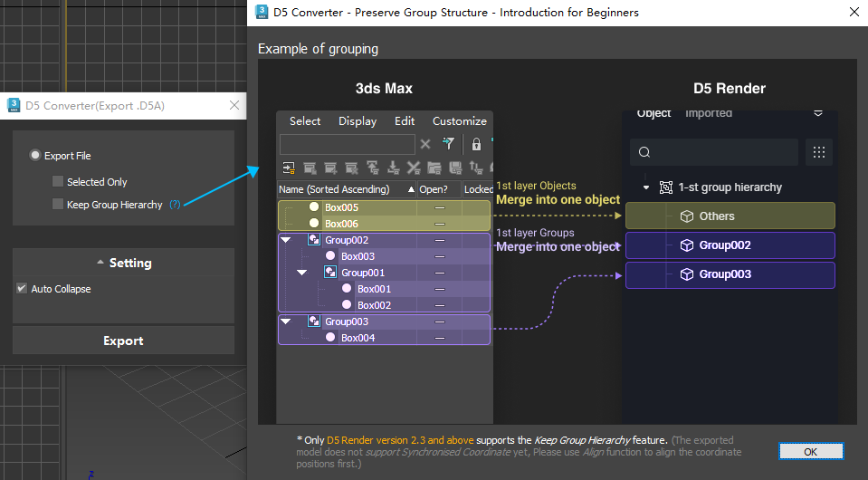This screenshot has width=868, height=480.
Task: Click the Open? column header
Action: click(x=439, y=189)
